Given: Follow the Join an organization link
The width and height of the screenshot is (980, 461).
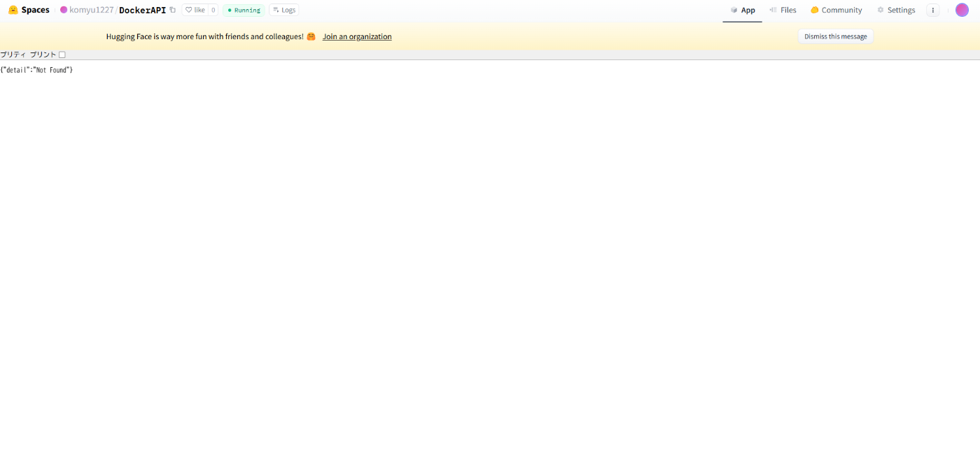Looking at the screenshot, I should click(x=357, y=36).
